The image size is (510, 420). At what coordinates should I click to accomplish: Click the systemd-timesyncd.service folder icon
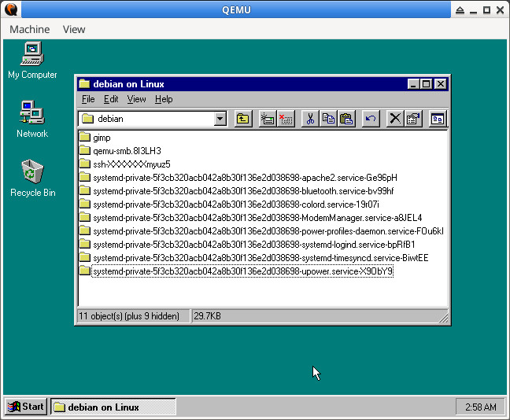point(84,257)
